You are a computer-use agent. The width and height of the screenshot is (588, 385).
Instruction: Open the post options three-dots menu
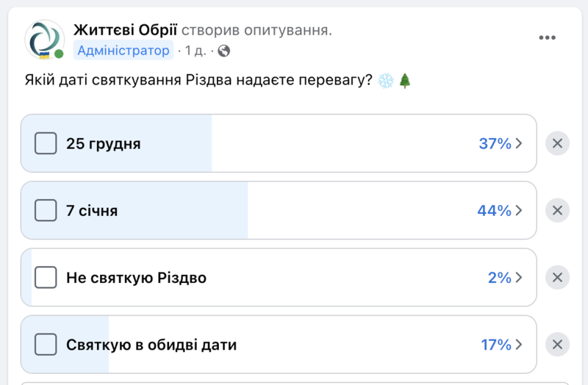(547, 38)
